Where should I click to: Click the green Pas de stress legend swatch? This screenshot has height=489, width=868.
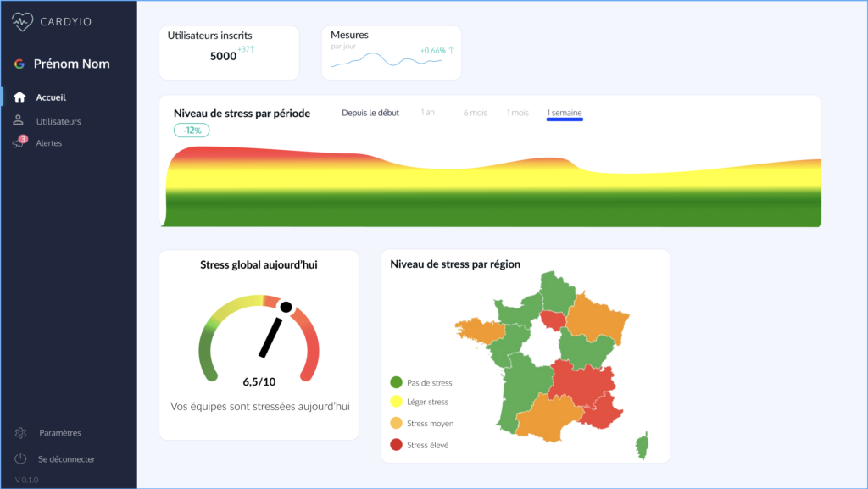pos(396,382)
